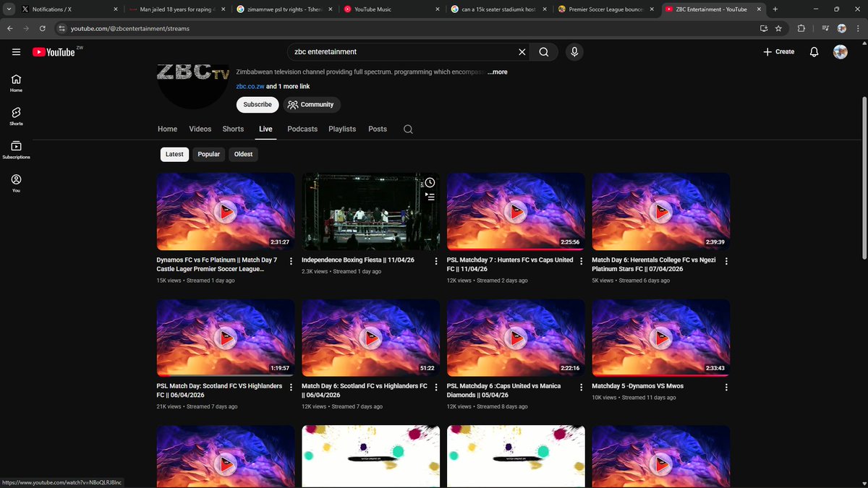Go to Home in the sidebar
Screen dimensions: 868x488
16,83
